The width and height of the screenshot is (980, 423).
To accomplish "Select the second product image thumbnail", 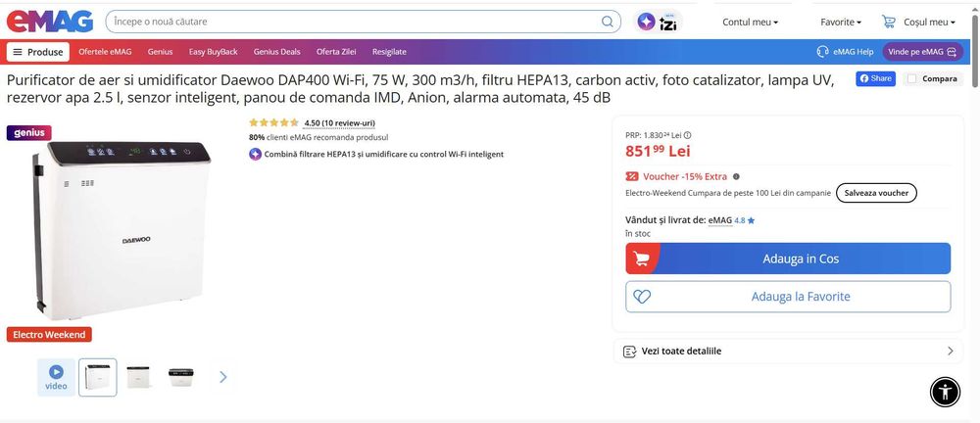I will (x=138, y=377).
